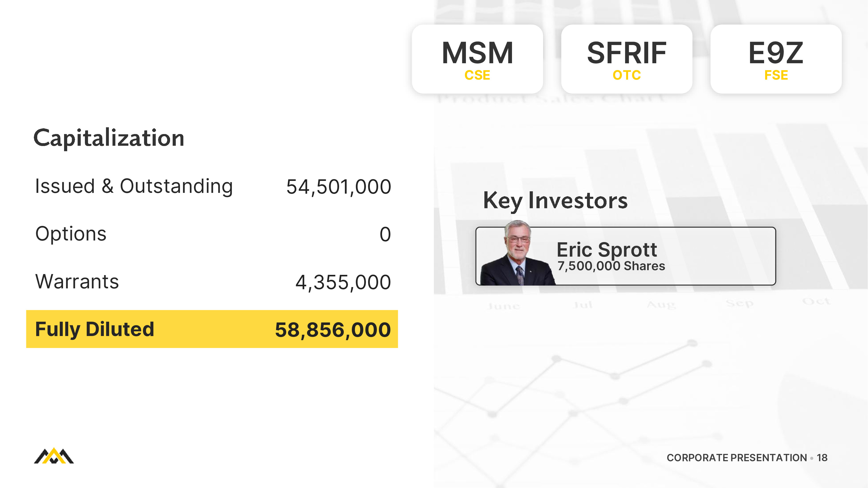Select the Issued & Outstanding label

[x=134, y=186]
